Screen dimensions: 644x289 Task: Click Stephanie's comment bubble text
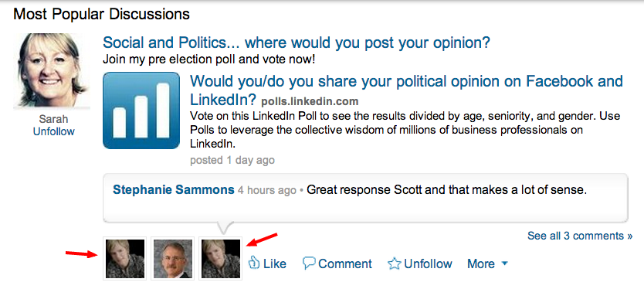pos(447,190)
